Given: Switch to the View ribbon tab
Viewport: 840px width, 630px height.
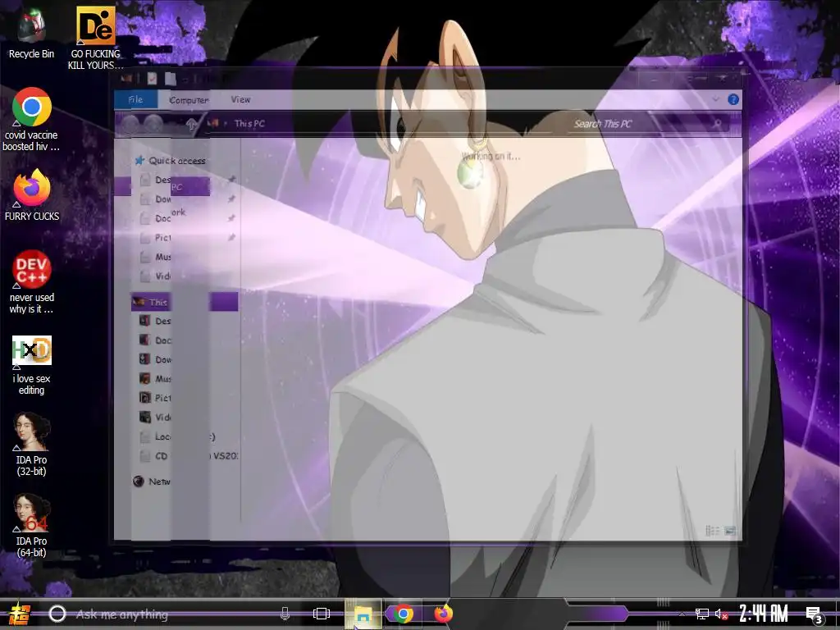Looking at the screenshot, I should tap(240, 99).
